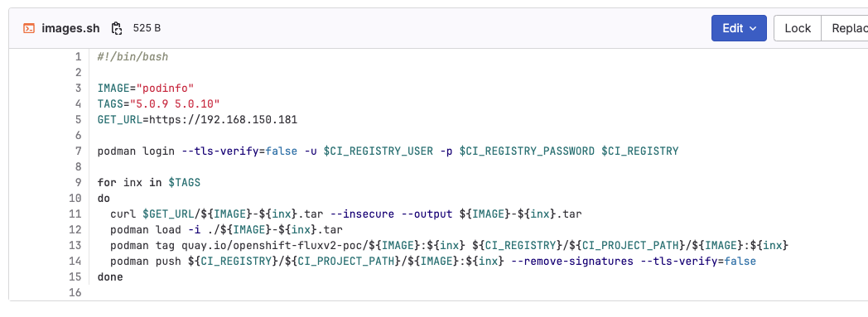
Task: Click line number 5 for GET_URL
Action: (78, 119)
